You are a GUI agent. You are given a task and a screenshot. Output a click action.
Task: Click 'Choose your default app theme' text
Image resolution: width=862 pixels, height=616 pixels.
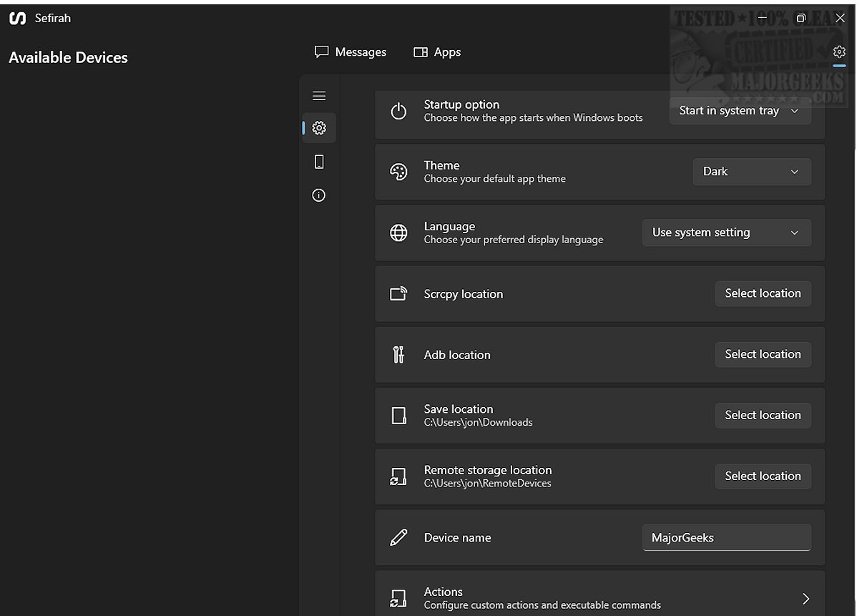494,179
